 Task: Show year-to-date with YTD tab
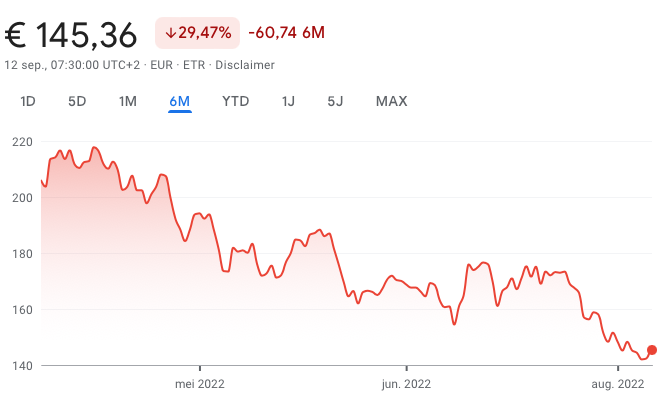[x=236, y=101]
